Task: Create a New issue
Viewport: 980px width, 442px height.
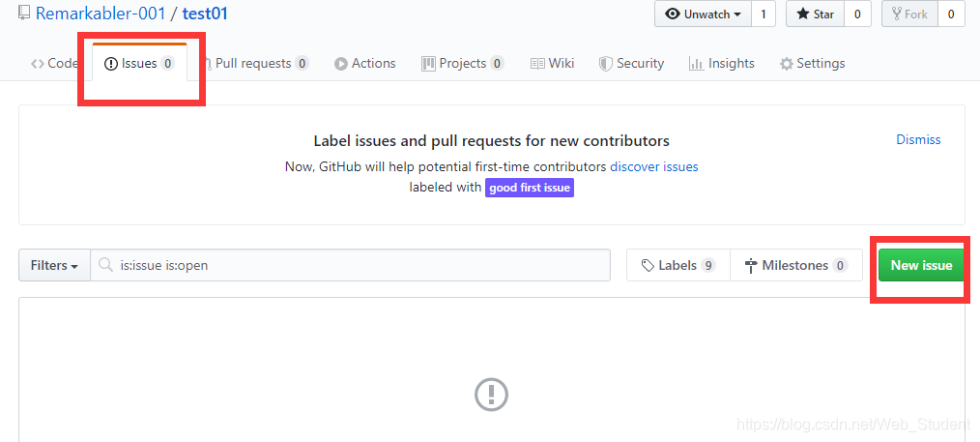Action: 921,265
